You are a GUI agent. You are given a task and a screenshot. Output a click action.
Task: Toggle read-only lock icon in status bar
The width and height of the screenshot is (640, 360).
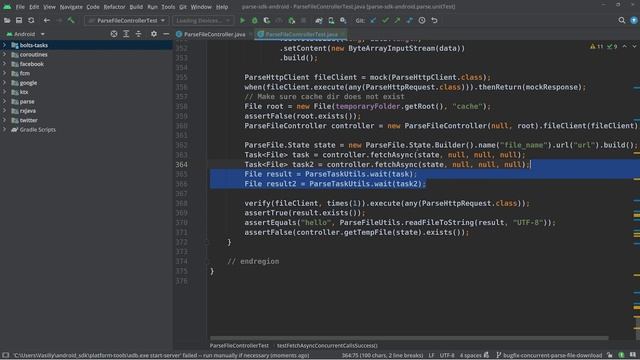click(609, 356)
